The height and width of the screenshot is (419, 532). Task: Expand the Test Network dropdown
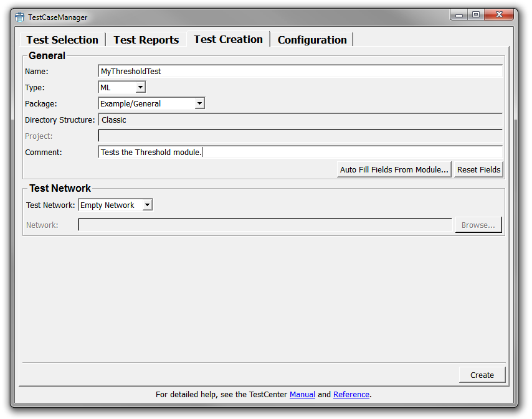point(115,205)
